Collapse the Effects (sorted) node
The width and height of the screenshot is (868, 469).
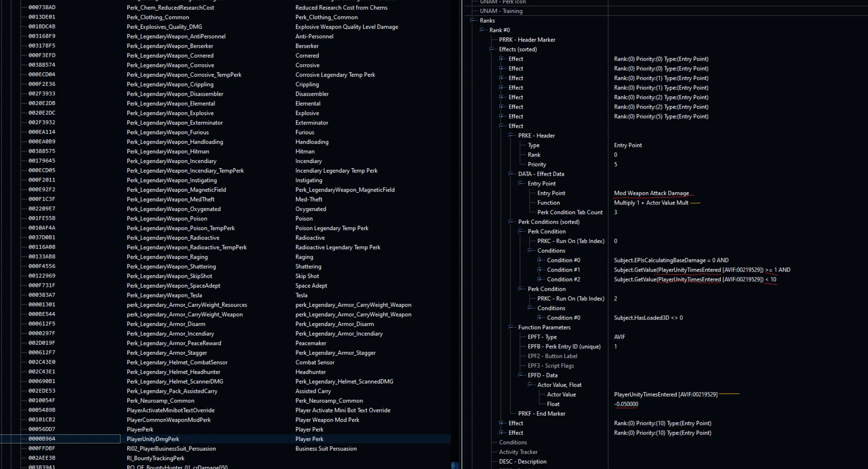[492, 49]
